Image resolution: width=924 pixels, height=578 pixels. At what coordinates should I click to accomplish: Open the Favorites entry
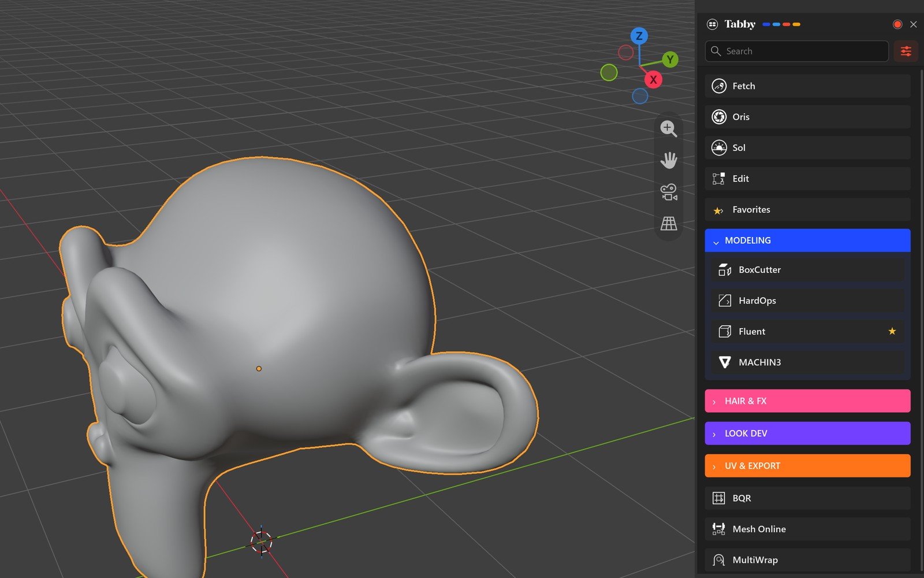tap(807, 210)
